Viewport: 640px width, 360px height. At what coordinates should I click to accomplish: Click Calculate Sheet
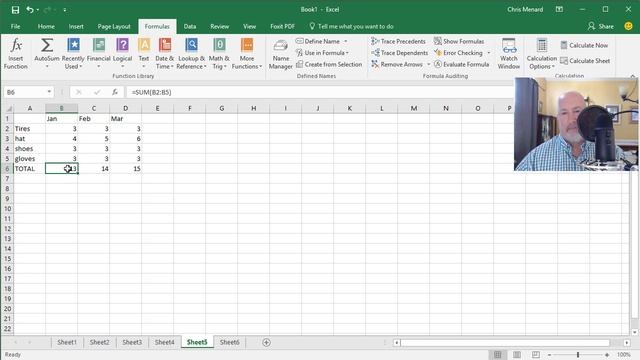tap(585, 61)
